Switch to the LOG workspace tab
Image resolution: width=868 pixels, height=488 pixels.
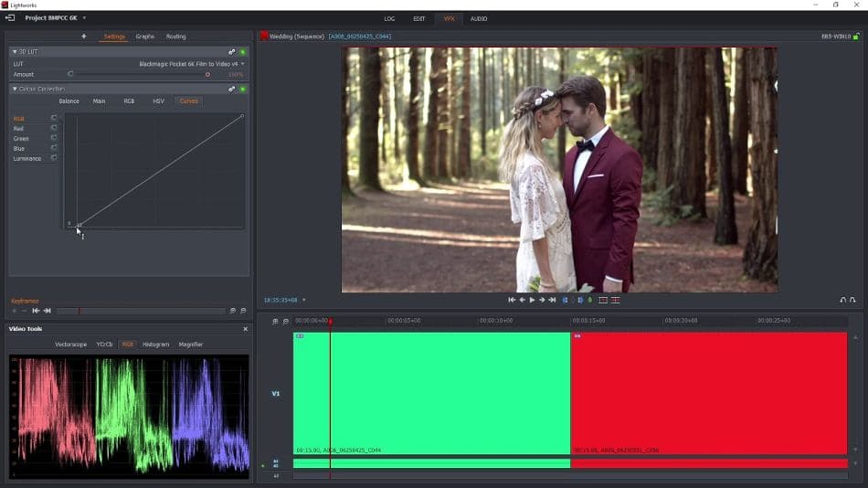pyautogui.click(x=390, y=19)
